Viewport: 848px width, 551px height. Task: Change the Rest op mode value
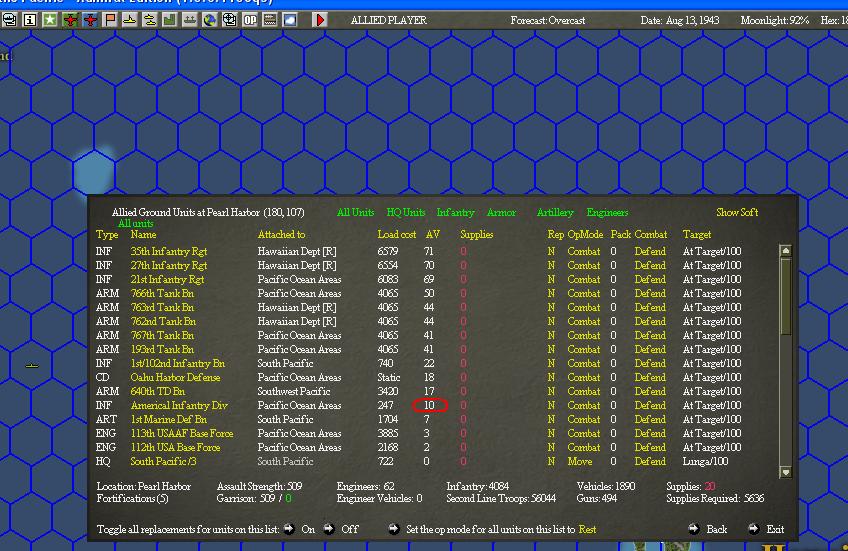[x=587, y=529]
